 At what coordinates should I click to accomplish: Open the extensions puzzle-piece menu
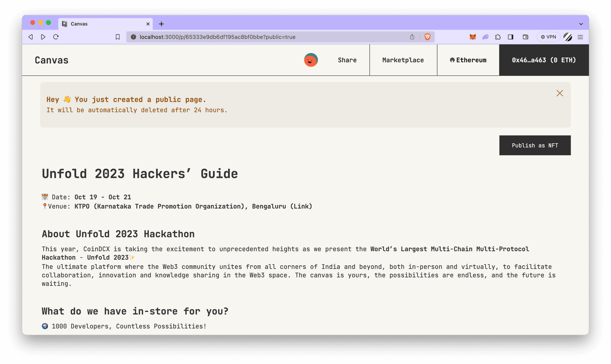pyautogui.click(x=498, y=37)
